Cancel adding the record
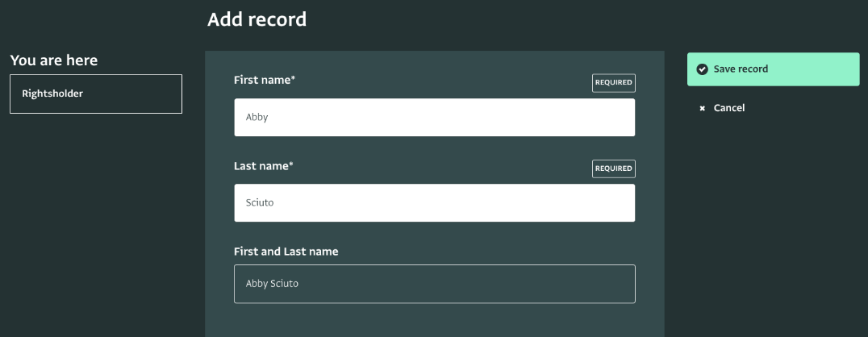Screen dimensions: 868x337 tap(728, 108)
